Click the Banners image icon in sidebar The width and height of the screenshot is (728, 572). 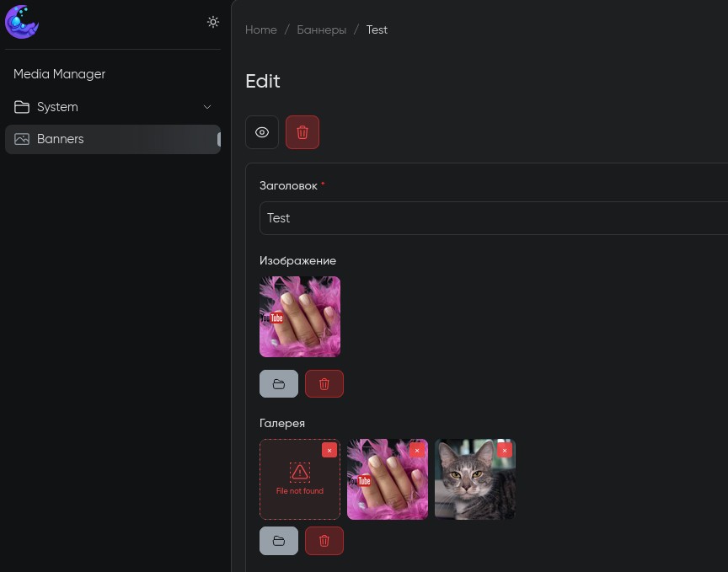[x=22, y=139]
